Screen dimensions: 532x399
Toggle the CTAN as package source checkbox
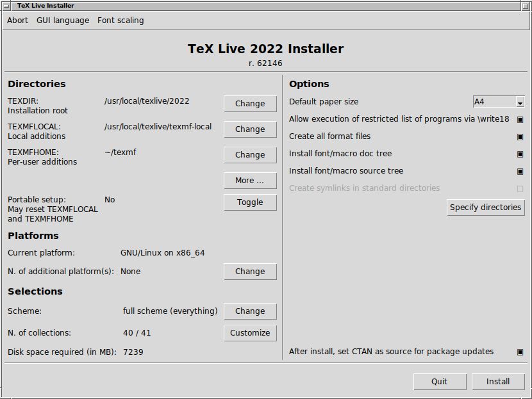(x=520, y=352)
